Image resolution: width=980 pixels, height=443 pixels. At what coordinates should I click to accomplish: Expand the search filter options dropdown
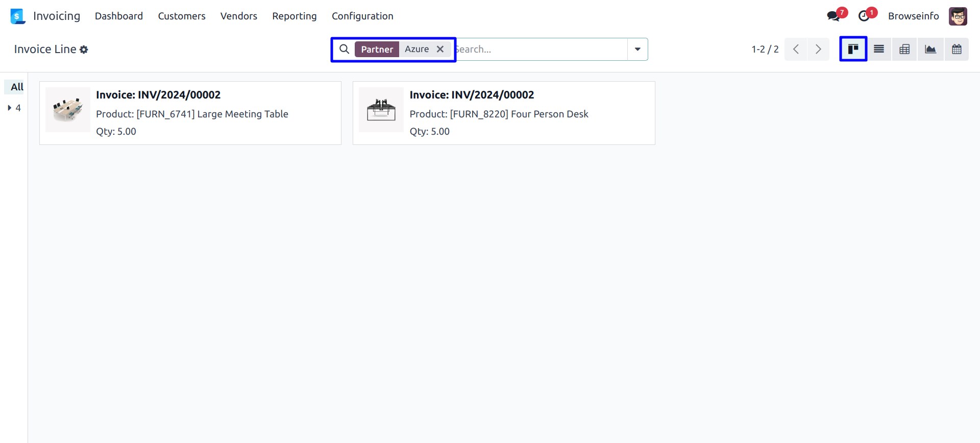[638, 49]
